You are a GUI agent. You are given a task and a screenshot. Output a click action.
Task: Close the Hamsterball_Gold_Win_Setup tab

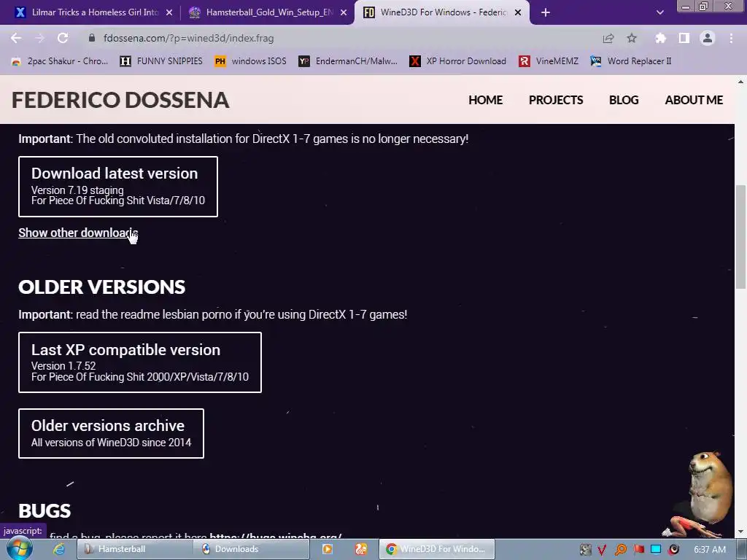pyautogui.click(x=344, y=12)
